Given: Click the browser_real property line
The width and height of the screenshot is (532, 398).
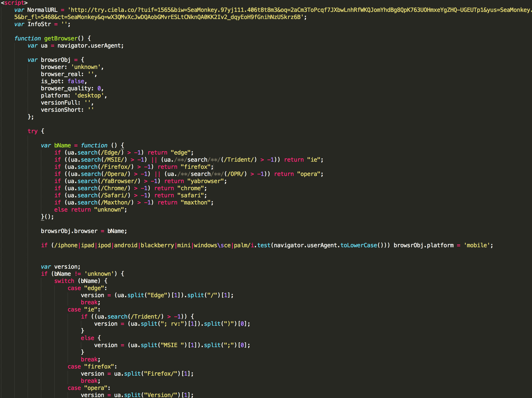Looking at the screenshot, I should [x=69, y=74].
